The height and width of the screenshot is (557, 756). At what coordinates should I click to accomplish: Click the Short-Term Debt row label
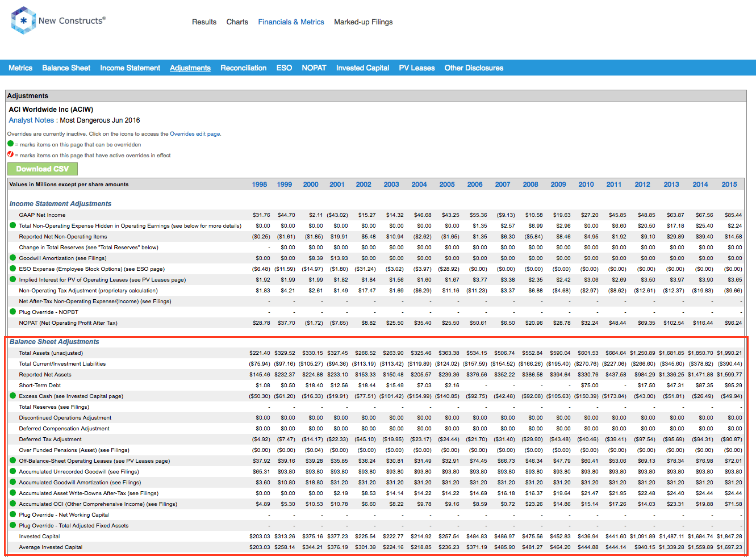[x=40, y=386]
